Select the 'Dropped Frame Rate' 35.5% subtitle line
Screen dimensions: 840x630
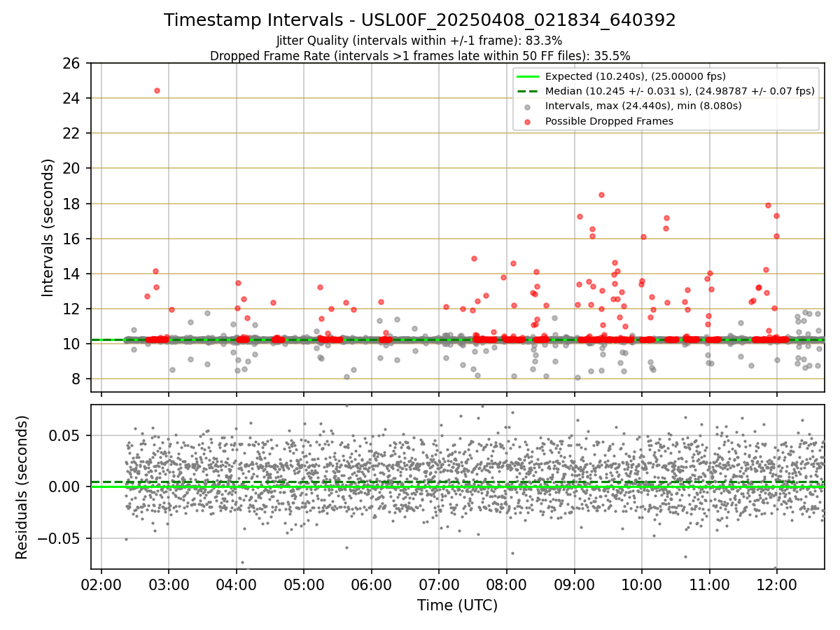pos(420,55)
